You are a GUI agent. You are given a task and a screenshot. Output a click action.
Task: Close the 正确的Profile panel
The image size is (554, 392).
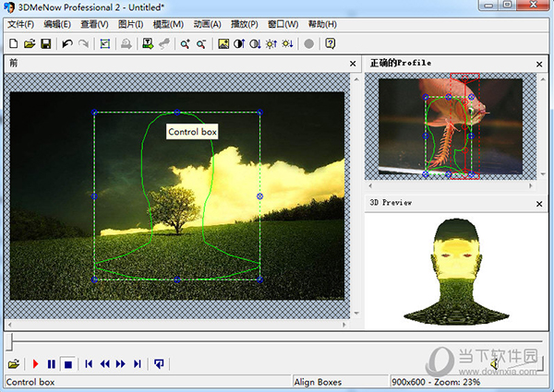(539, 65)
